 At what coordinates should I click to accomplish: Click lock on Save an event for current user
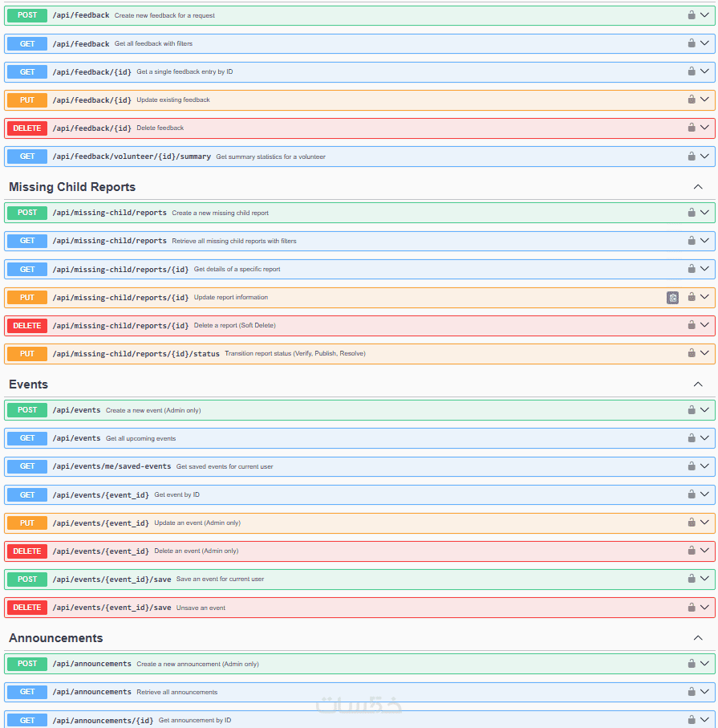click(x=691, y=579)
